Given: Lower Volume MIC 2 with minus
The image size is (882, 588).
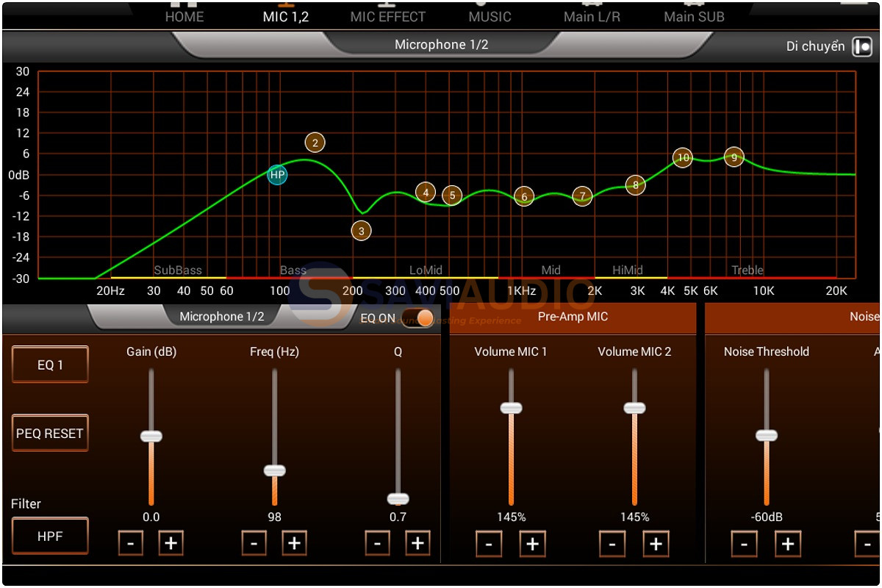Looking at the screenshot, I should point(612,543).
